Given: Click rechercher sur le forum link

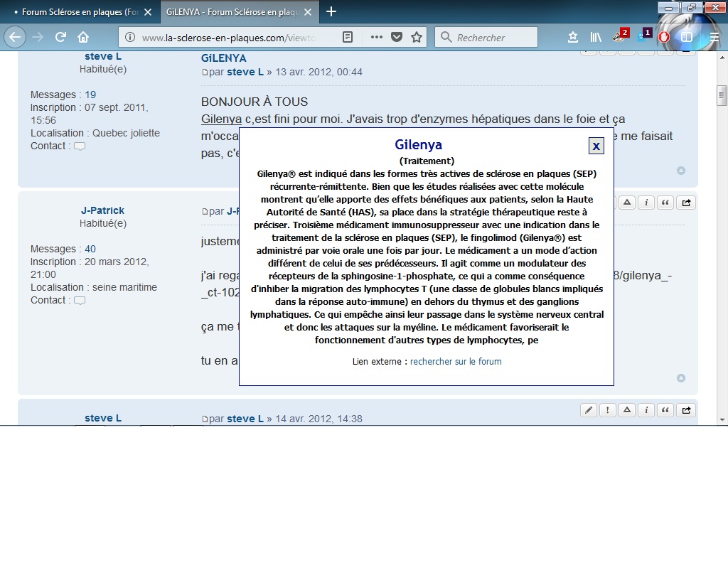Looking at the screenshot, I should coord(456,362).
